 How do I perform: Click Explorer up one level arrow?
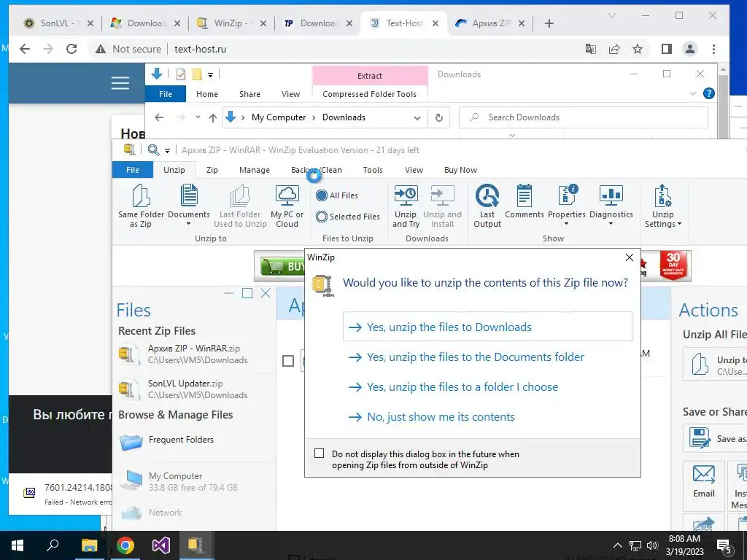point(213,117)
